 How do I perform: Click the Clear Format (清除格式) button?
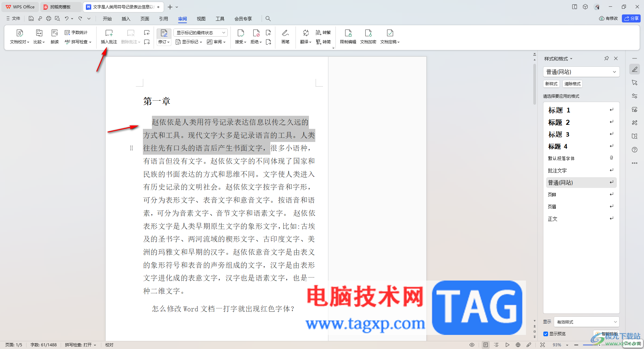pyautogui.click(x=572, y=84)
